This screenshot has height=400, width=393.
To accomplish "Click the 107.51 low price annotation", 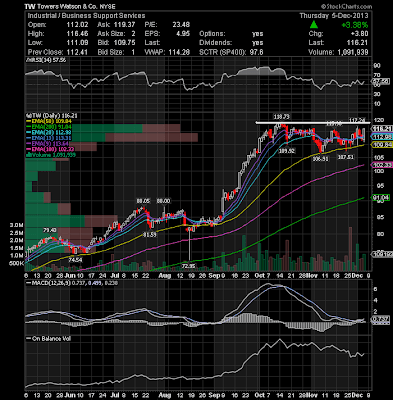I will [x=345, y=157].
